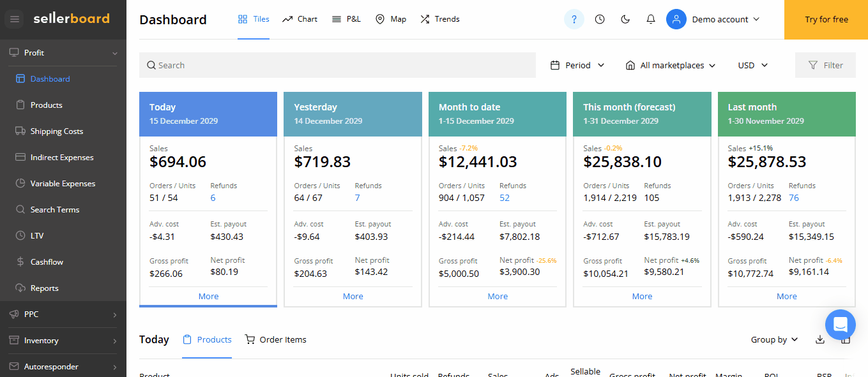Click the clock history icon

pyautogui.click(x=599, y=19)
